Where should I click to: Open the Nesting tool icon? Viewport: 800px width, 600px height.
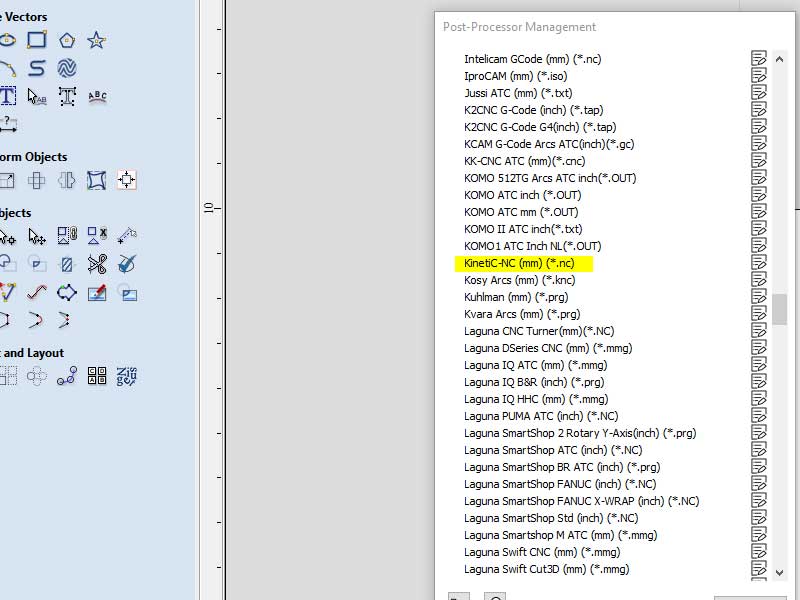127,377
